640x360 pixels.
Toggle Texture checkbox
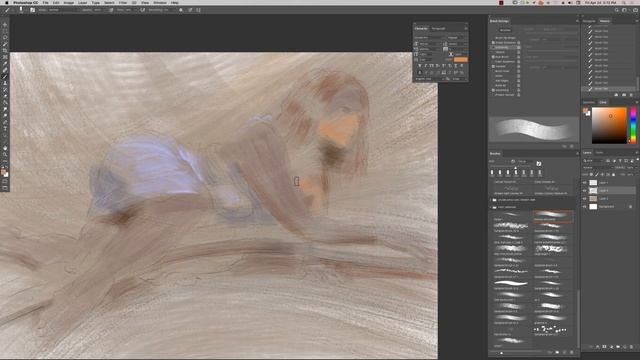[x=493, y=52]
